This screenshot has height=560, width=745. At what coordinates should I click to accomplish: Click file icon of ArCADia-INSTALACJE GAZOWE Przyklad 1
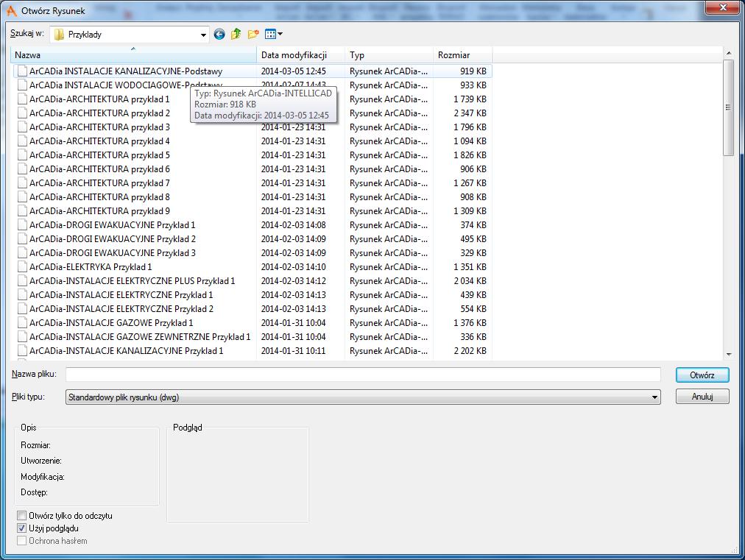[22, 323]
